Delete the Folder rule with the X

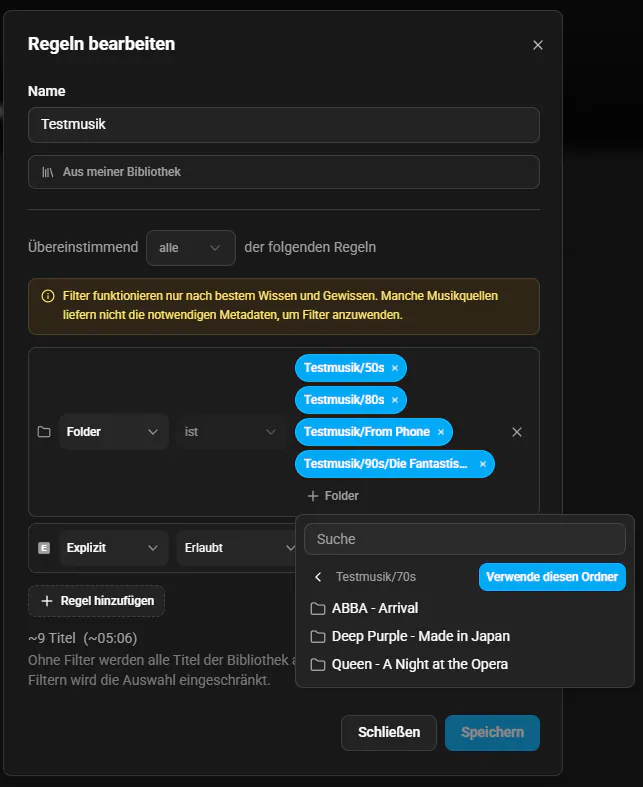(517, 432)
